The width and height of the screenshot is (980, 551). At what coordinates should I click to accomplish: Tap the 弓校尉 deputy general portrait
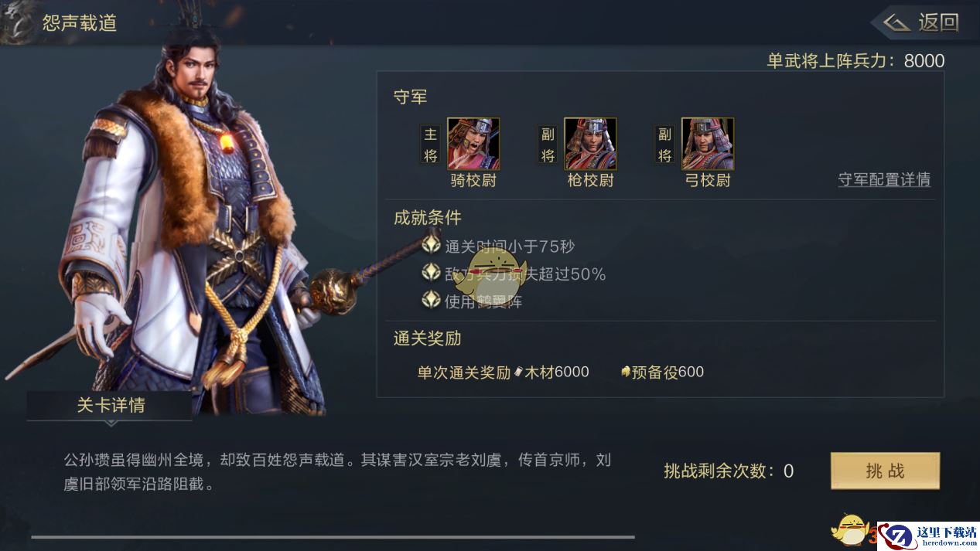[x=708, y=144]
